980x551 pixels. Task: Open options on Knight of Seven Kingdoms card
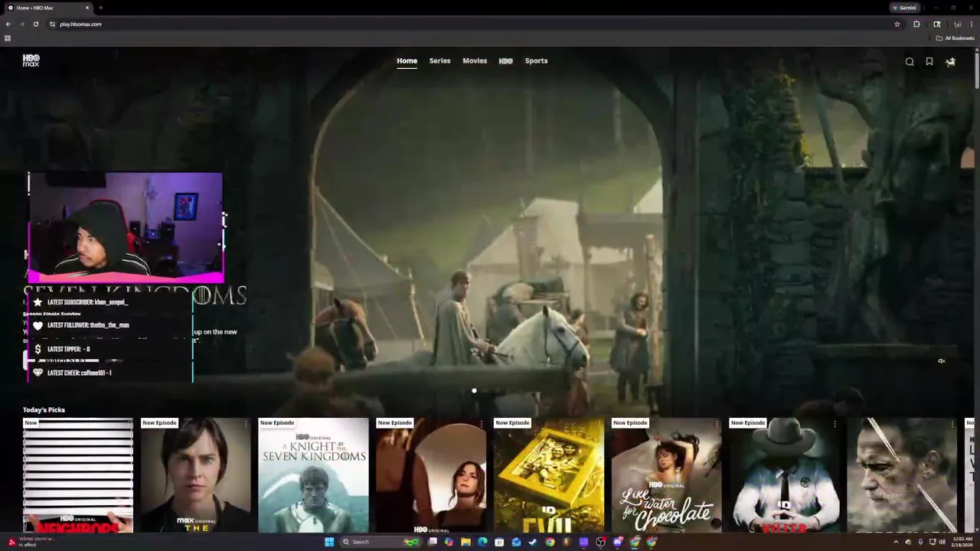(364, 423)
